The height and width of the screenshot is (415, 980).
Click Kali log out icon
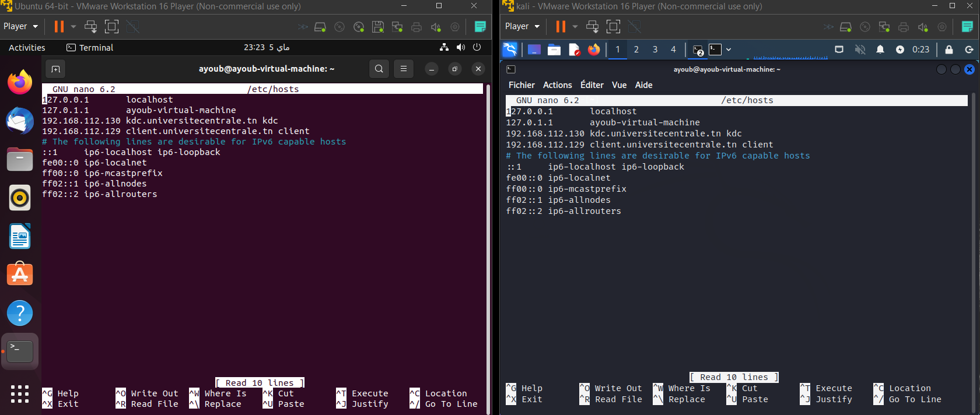pyautogui.click(x=969, y=50)
